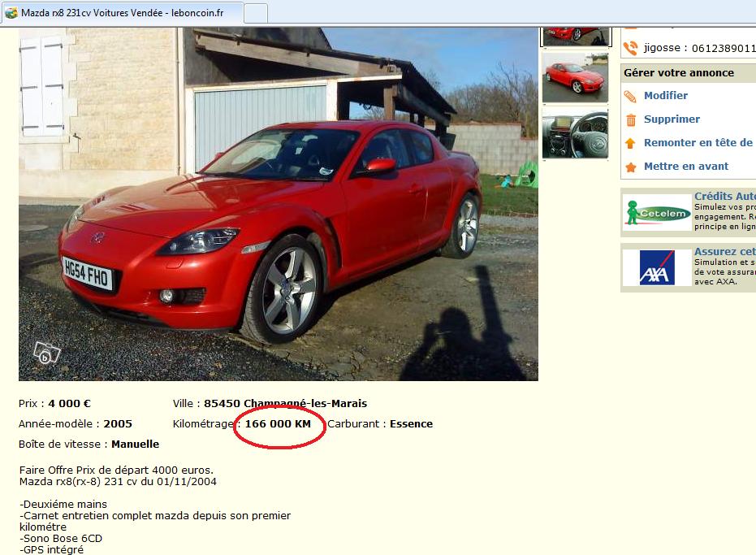Click the orange star icon

630,167
